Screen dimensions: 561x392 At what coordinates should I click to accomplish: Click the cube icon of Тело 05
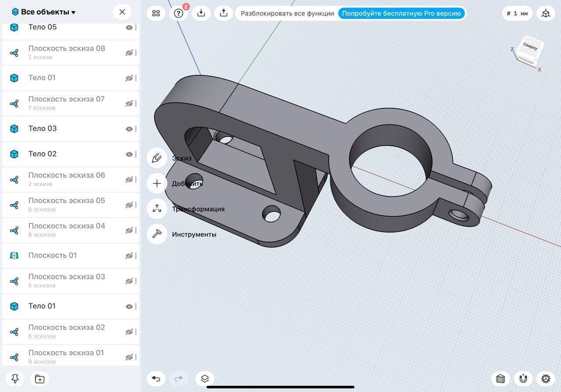(x=14, y=27)
